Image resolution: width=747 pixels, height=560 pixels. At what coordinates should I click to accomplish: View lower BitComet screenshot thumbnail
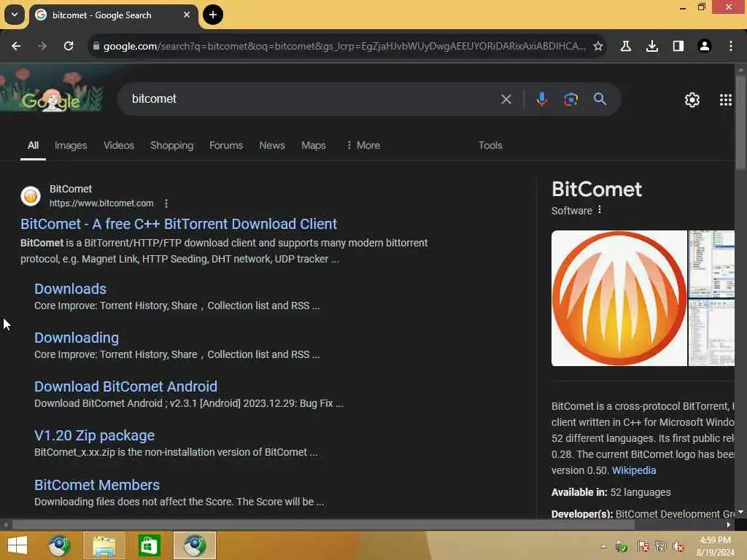point(711,332)
